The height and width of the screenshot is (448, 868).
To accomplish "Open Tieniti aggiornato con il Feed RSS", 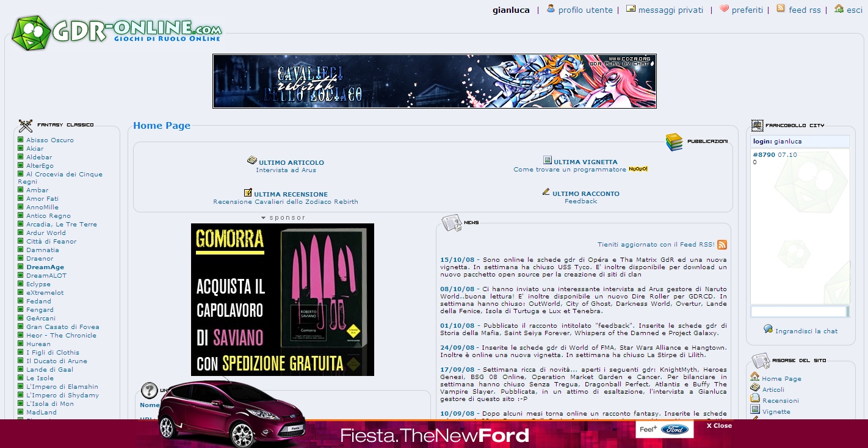I will click(x=656, y=245).
